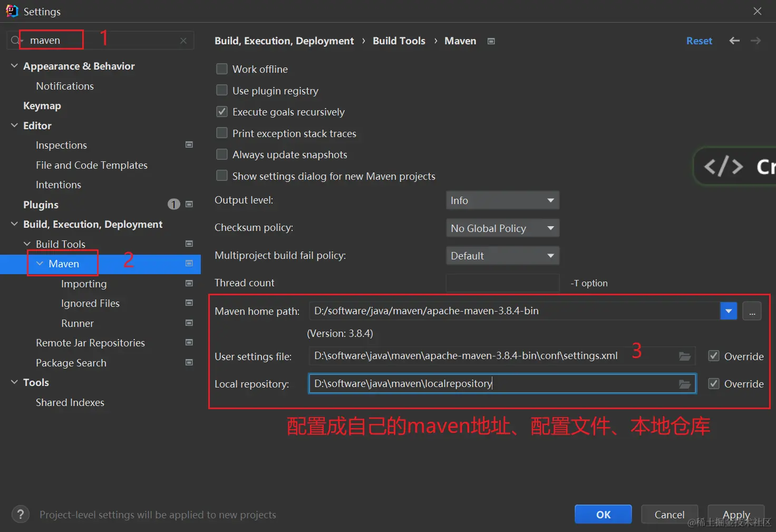Click the Cancel button
The width and height of the screenshot is (776, 532).
pos(670,515)
